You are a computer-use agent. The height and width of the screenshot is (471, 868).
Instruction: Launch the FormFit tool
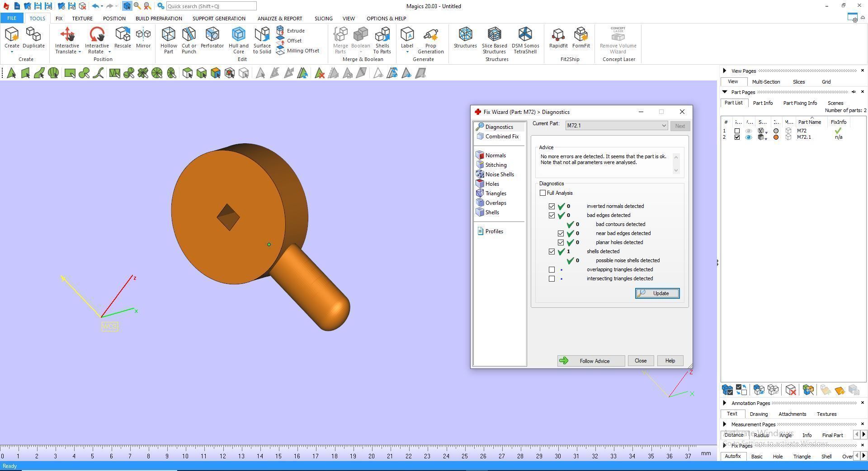click(581, 38)
